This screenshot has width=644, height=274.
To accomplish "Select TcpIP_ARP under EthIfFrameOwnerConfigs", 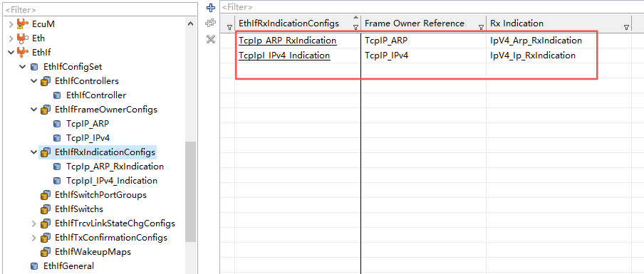I will (88, 124).
